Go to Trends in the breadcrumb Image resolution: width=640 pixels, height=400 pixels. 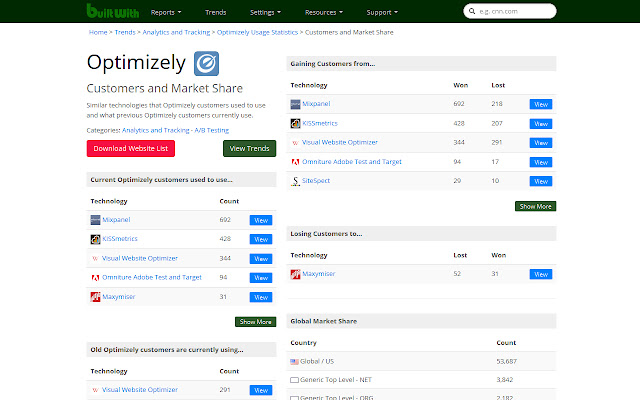point(125,32)
